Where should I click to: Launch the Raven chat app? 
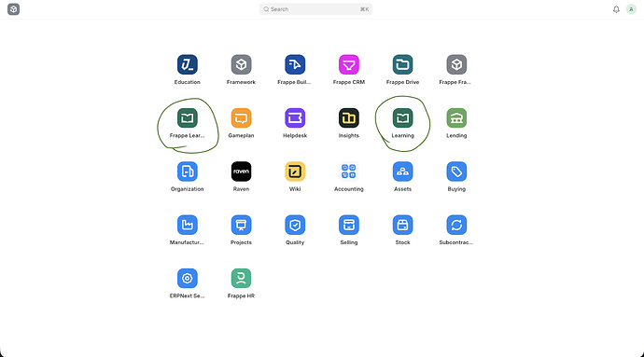coord(241,172)
